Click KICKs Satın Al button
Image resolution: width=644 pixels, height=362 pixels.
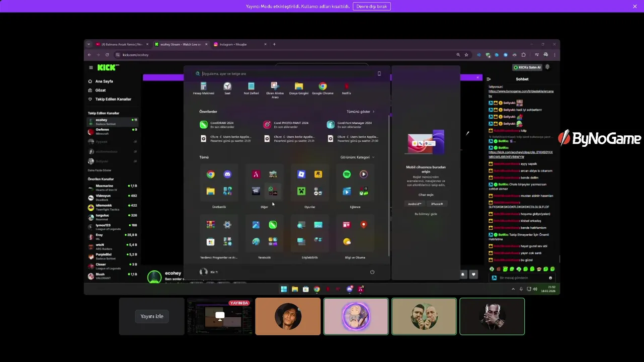click(527, 67)
